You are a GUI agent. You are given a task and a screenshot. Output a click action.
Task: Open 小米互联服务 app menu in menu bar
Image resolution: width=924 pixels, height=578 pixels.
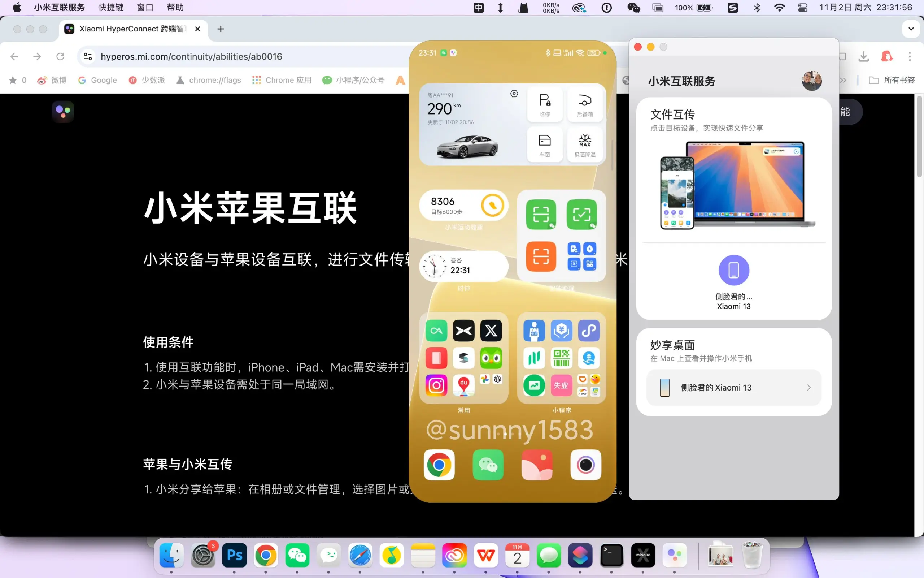click(x=59, y=8)
